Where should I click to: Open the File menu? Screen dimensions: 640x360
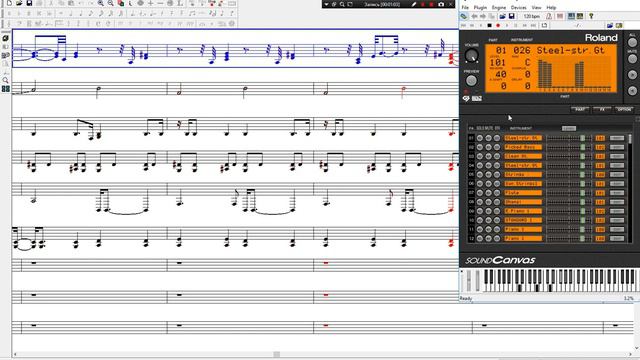click(465, 8)
